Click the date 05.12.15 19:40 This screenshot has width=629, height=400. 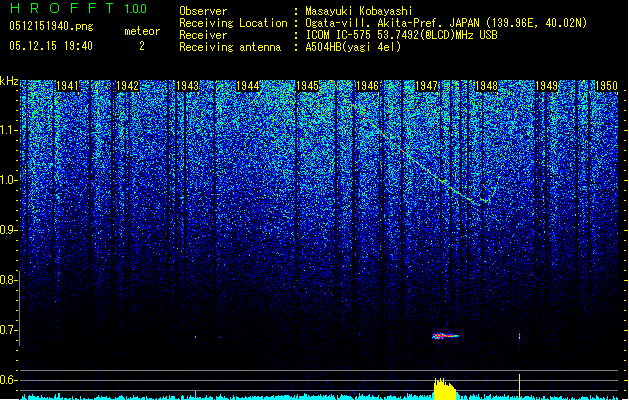tap(51, 46)
